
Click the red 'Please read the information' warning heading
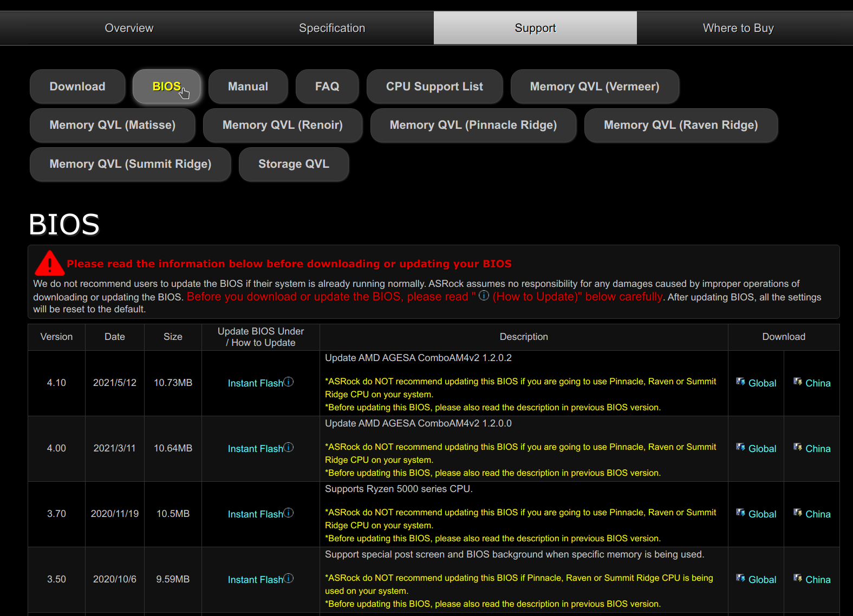point(289,264)
